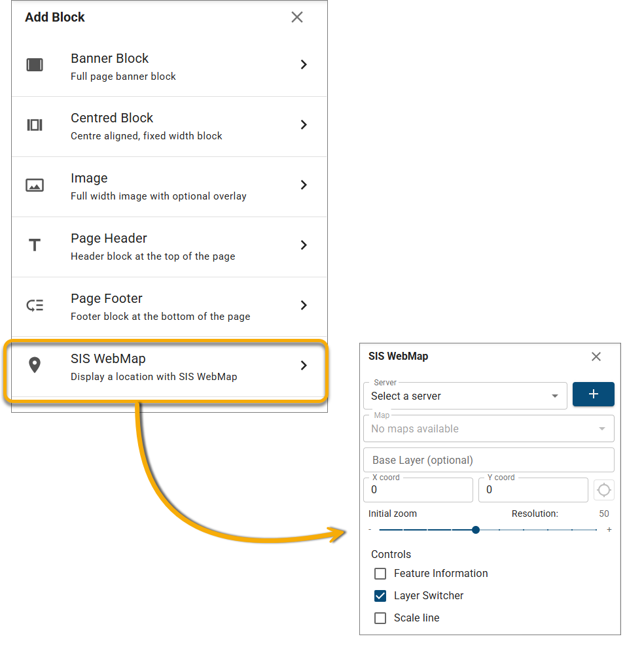Expand the Banner Block chevron arrow
Screen dimensions: 644x662
tap(304, 65)
